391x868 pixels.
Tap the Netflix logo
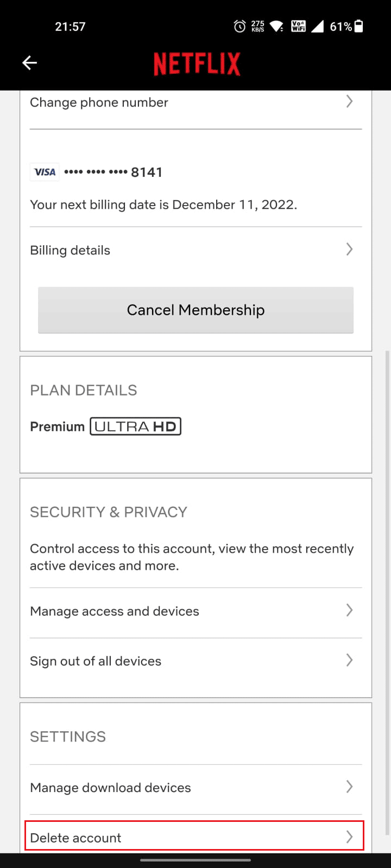[x=197, y=63]
